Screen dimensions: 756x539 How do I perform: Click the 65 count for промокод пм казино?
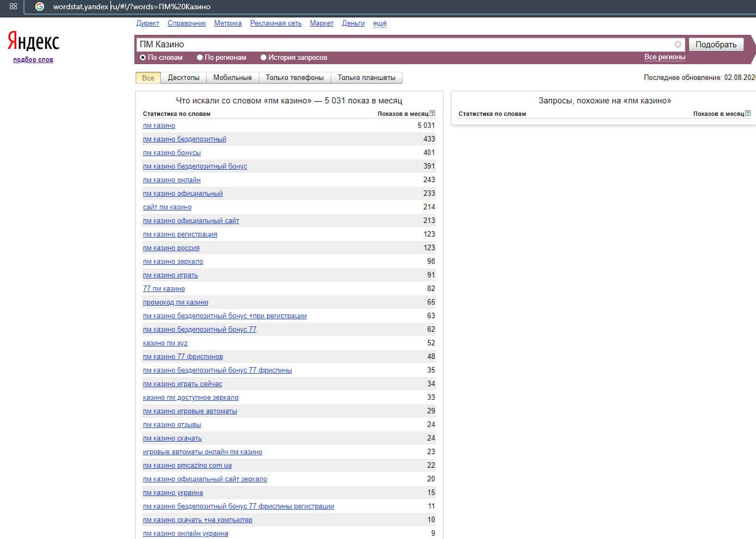[431, 302]
